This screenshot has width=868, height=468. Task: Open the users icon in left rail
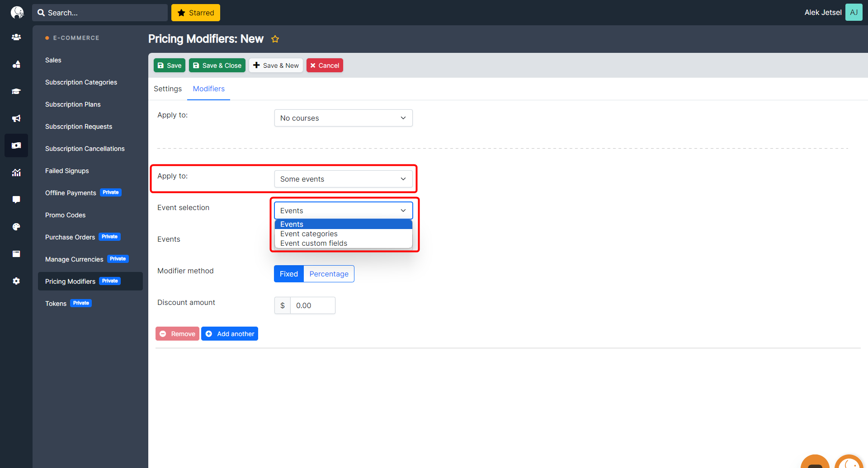tap(16, 37)
